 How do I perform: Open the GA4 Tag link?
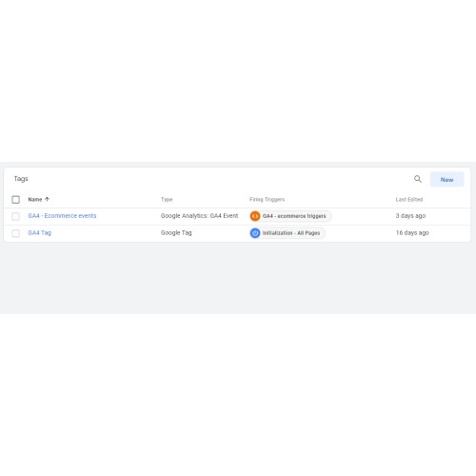40,233
